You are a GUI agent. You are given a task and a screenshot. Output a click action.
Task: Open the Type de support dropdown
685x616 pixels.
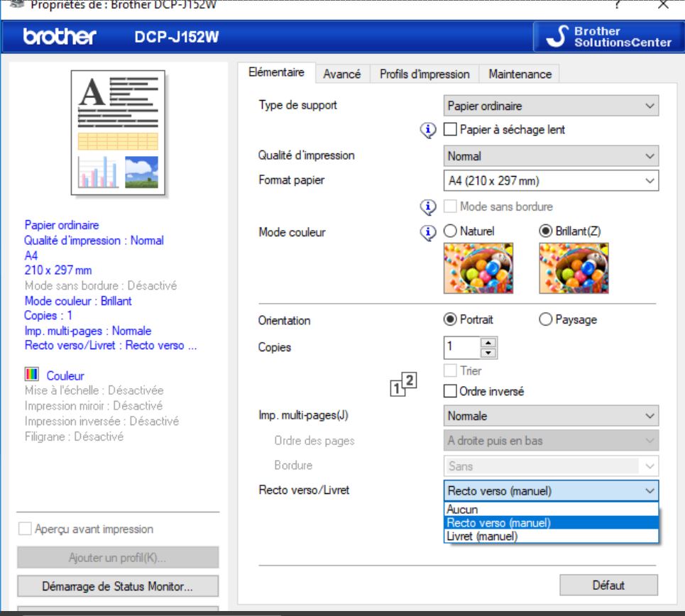[x=551, y=106]
